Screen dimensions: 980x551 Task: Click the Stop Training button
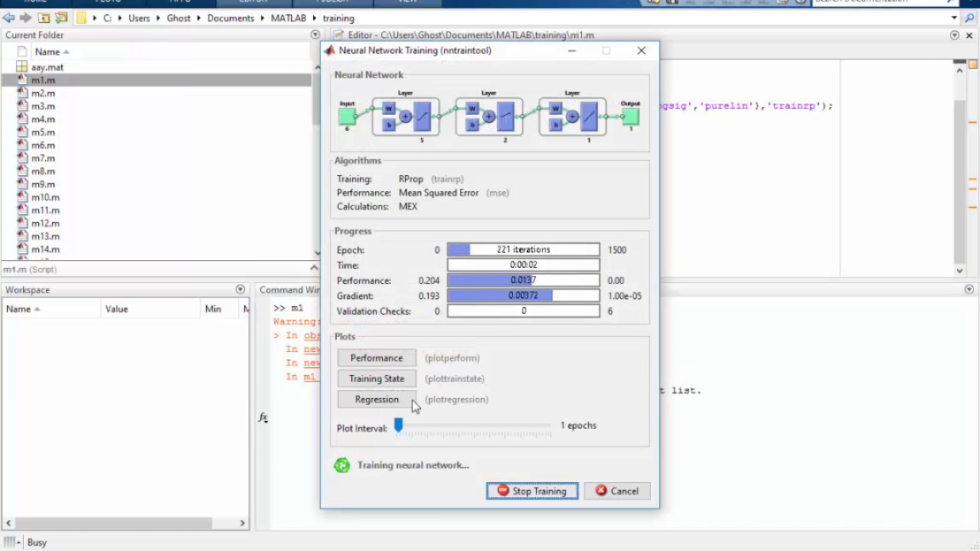(x=532, y=491)
